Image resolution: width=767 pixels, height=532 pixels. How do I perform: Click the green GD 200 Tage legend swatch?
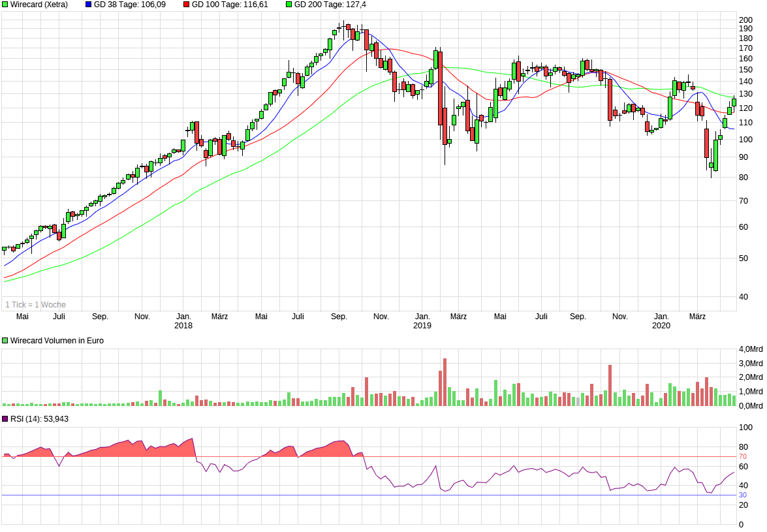tap(289, 5)
